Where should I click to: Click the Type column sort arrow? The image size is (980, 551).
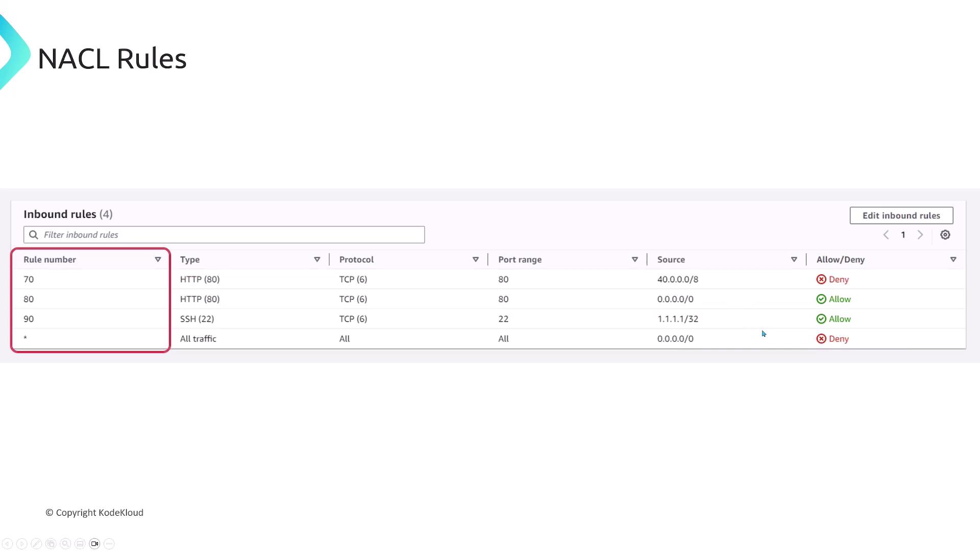317,260
